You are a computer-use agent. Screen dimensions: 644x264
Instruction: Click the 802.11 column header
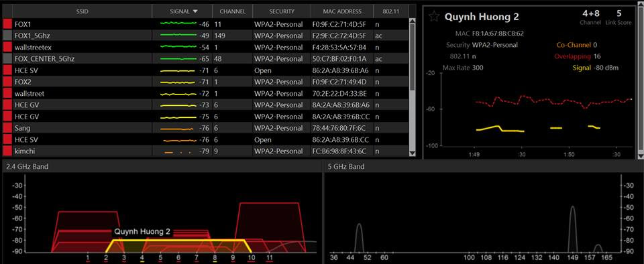pos(391,11)
